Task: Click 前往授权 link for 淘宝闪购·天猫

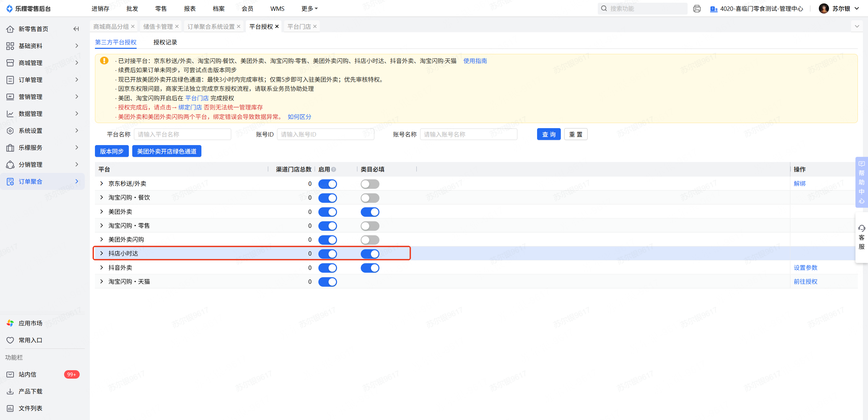Action: click(805, 282)
